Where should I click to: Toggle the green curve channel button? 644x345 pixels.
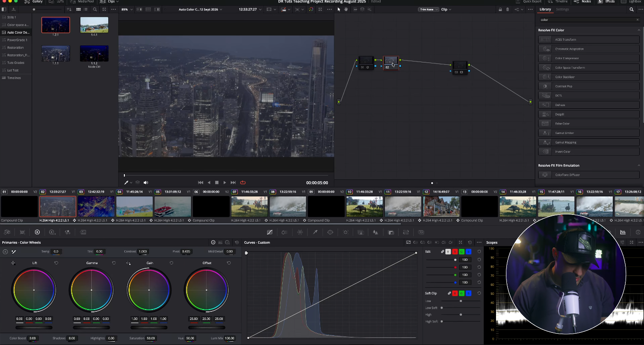tap(461, 252)
